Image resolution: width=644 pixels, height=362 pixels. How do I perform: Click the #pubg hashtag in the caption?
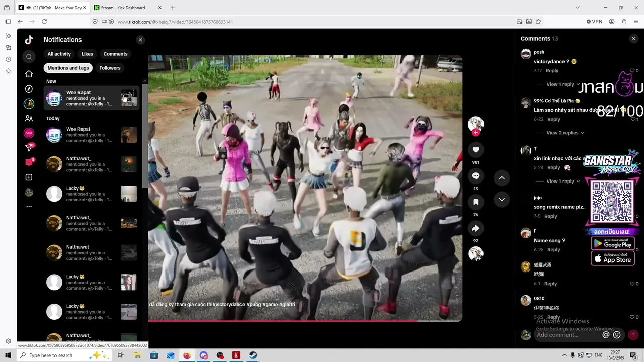point(254,305)
